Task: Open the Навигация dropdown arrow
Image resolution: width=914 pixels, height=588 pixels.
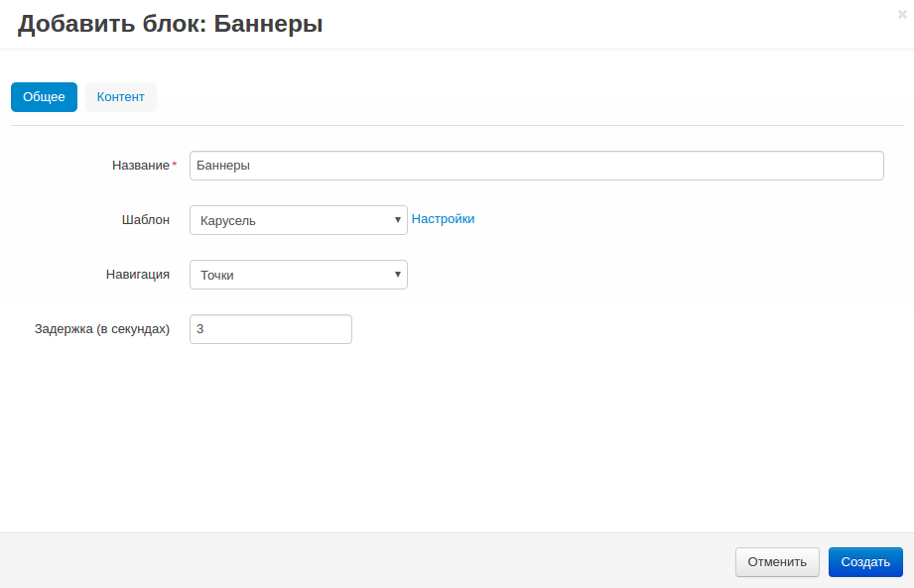Action: coord(396,275)
